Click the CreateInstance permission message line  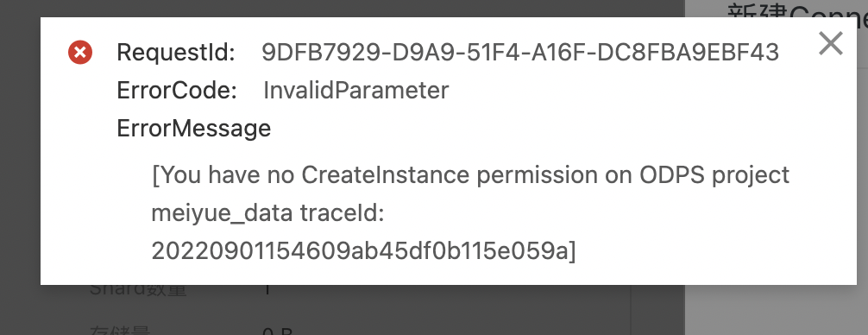[470, 175]
